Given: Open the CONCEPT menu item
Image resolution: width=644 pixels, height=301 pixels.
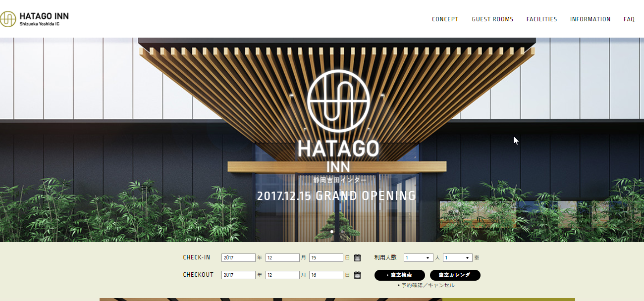Looking at the screenshot, I should click(445, 19).
